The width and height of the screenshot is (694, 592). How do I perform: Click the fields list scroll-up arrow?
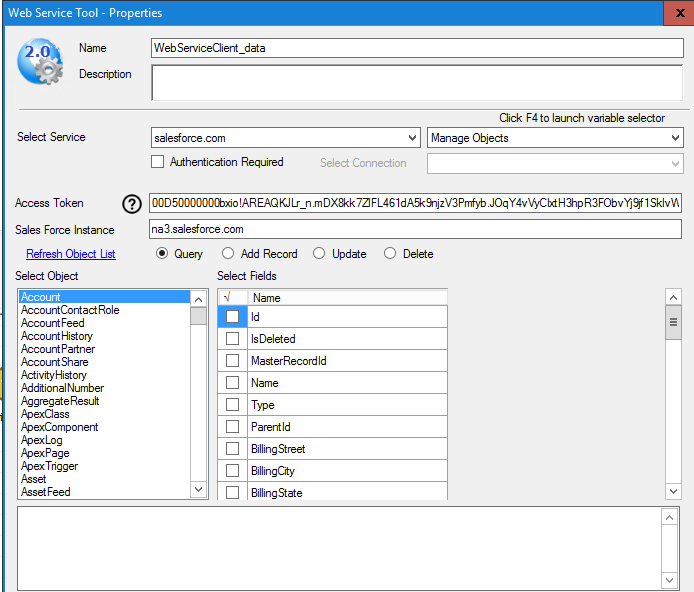point(673,297)
